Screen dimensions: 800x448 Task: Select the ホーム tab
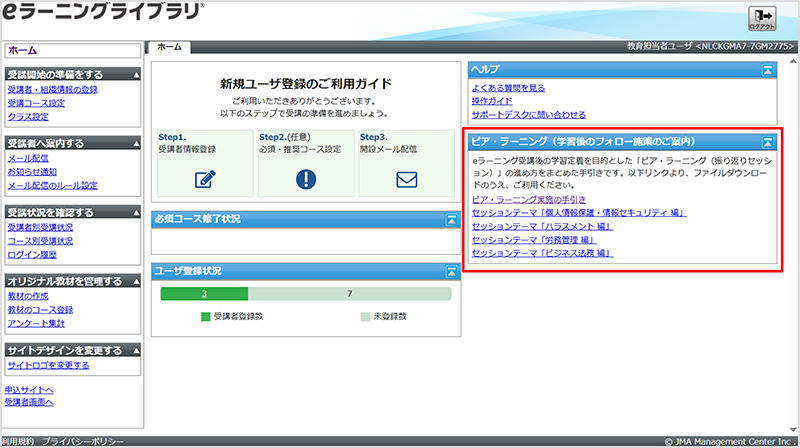169,47
